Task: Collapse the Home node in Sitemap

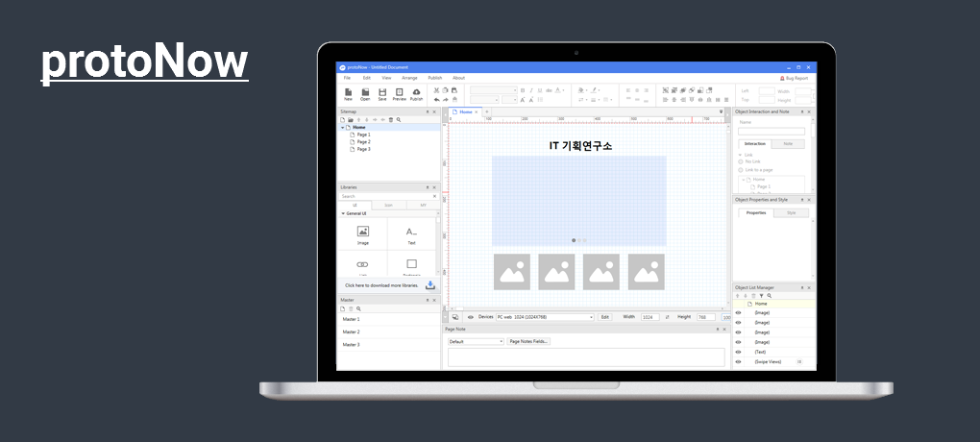Action: pyautogui.click(x=342, y=128)
